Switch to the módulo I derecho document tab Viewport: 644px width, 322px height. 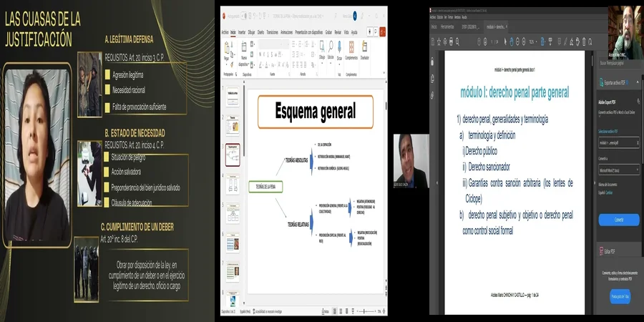pyautogui.click(x=494, y=26)
